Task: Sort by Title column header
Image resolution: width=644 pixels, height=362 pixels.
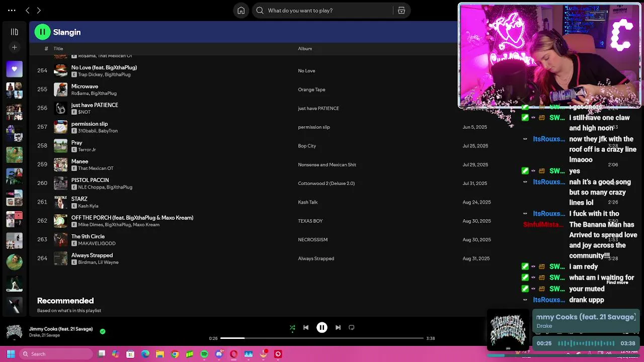Action: point(58,49)
